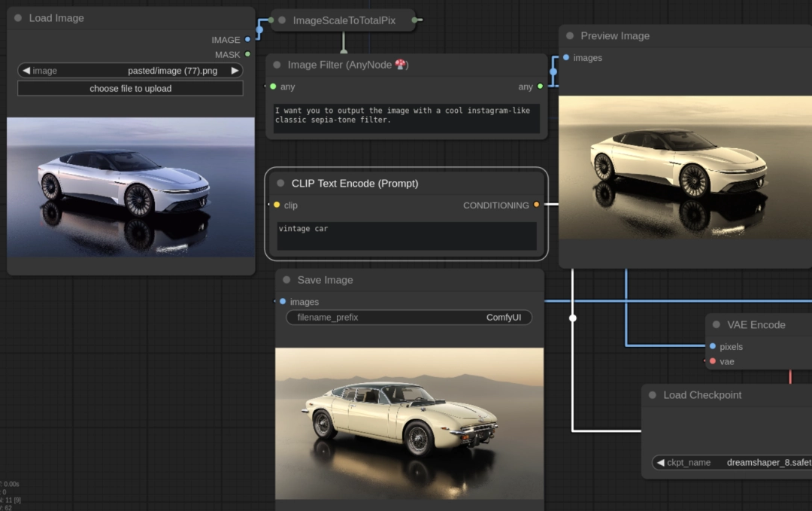
Task: Click the Image Filter node's collapse dot
Action: click(277, 65)
